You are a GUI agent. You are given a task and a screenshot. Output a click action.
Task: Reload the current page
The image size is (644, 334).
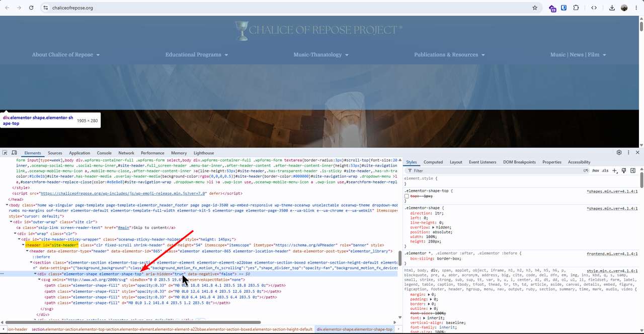(31, 8)
